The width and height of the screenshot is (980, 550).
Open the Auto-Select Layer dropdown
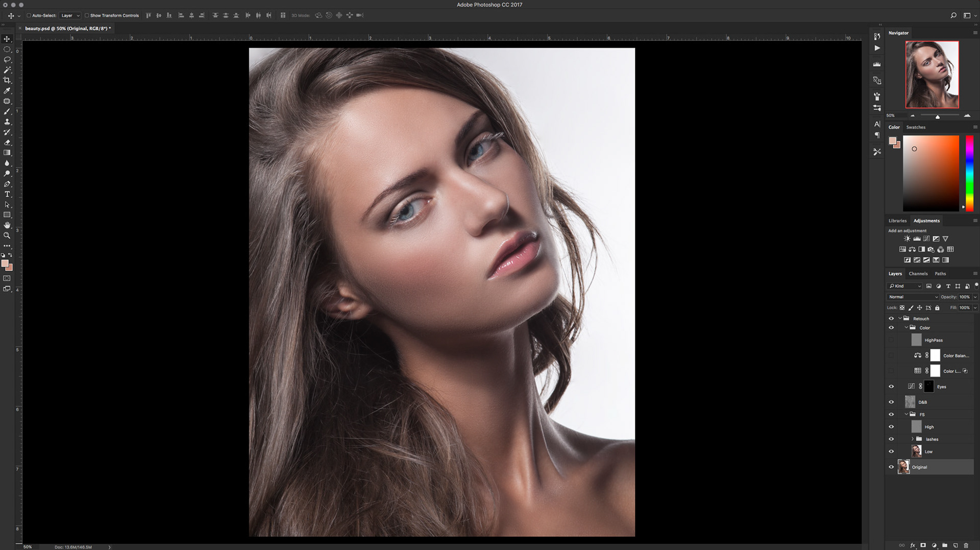[x=70, y=15]
